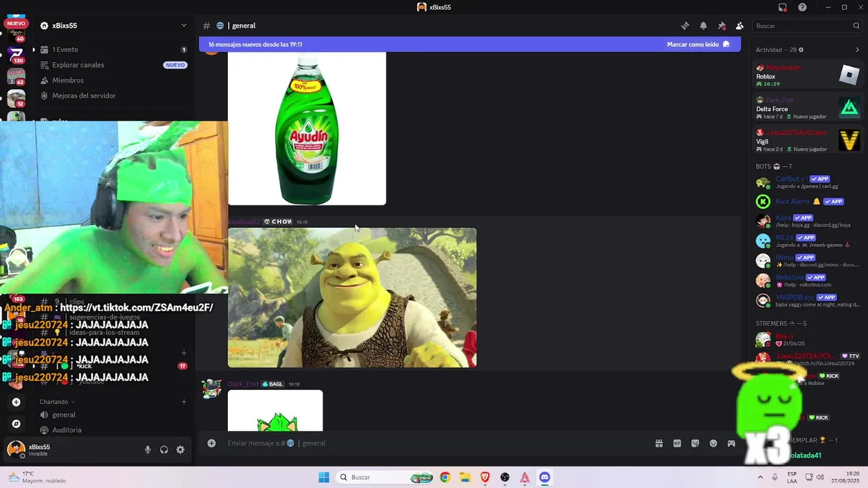Open the Ayudín bottle image

pos(307,129)
